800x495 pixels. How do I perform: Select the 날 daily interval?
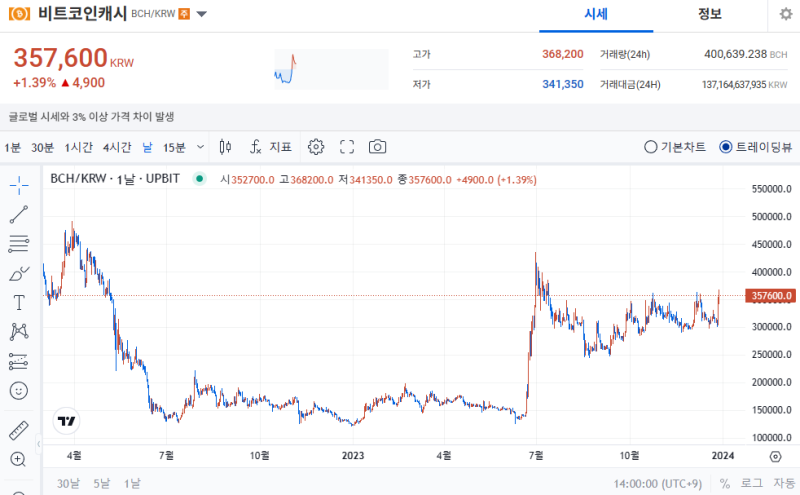tap(147, 147)
